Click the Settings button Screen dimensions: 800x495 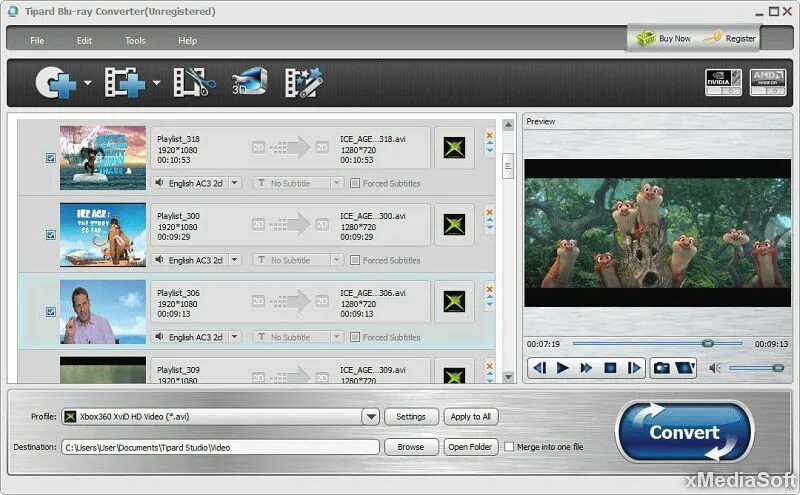[x=411, y=416]
